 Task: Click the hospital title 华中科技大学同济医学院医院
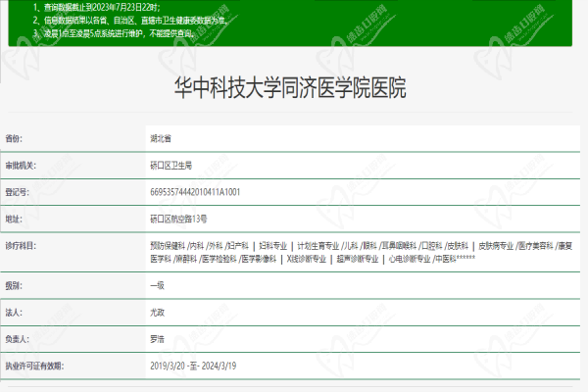click(x=295, y=86)
